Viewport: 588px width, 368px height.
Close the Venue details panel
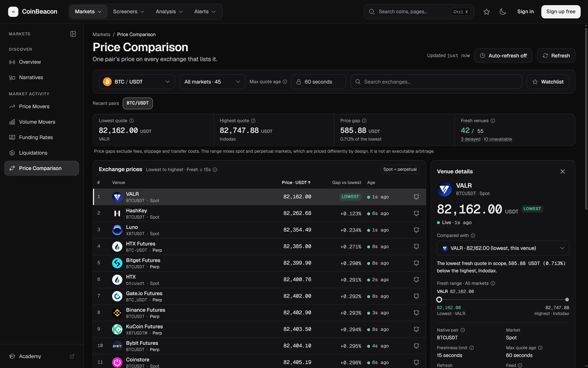click(562, 172)
